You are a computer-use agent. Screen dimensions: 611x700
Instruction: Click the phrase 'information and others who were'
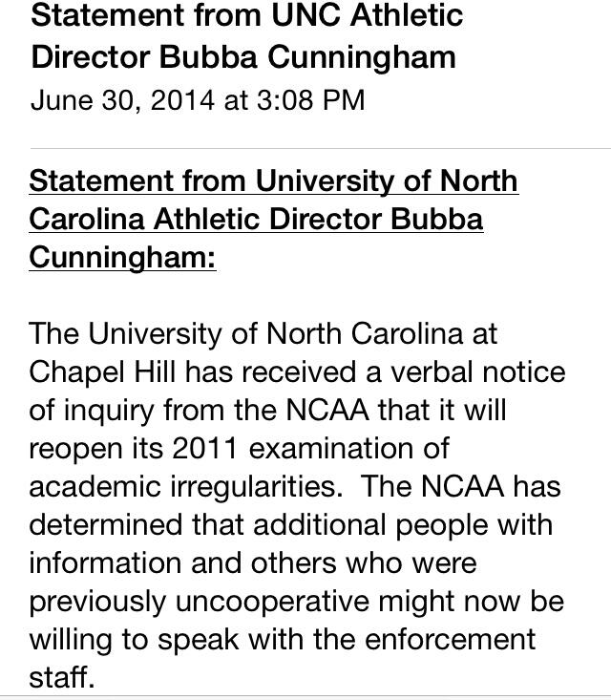tap(253, 562)
